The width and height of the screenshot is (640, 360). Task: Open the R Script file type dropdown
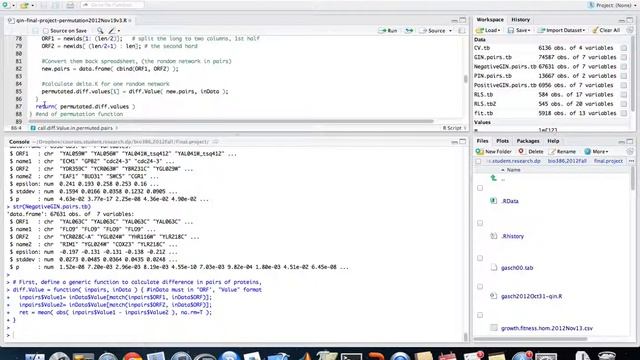[x=454, y=128]
